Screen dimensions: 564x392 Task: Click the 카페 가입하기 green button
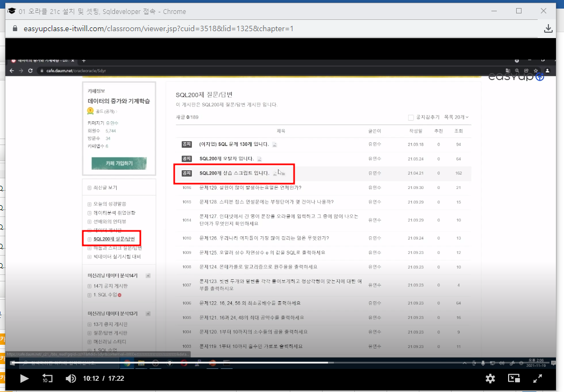coord(119,162)
